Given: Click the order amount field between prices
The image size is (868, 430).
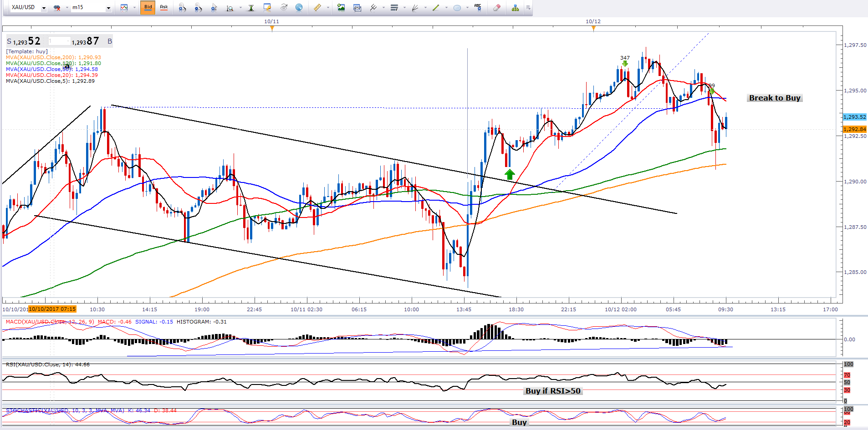Looking at the screenshot, I should 59,41.
